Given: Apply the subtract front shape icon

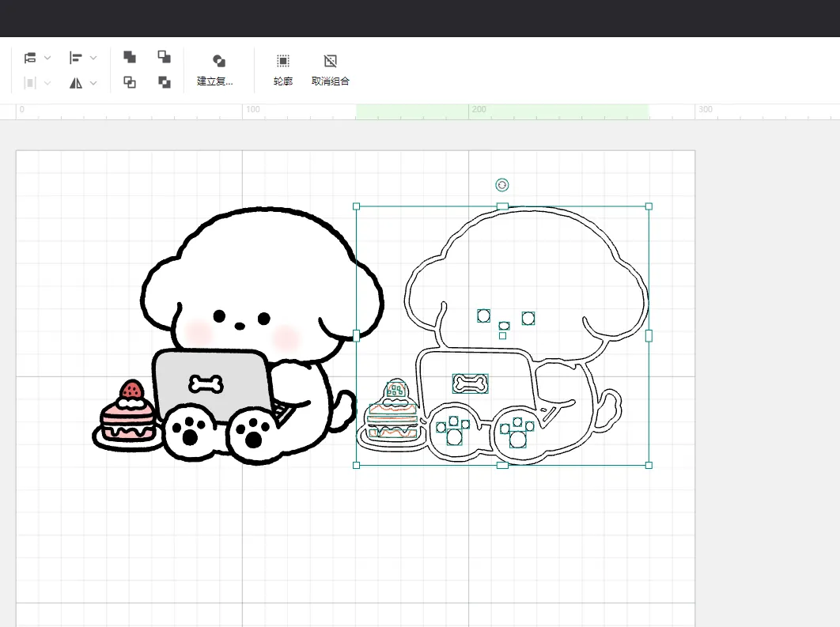Looking at the screenshot, I should [164, 57].
